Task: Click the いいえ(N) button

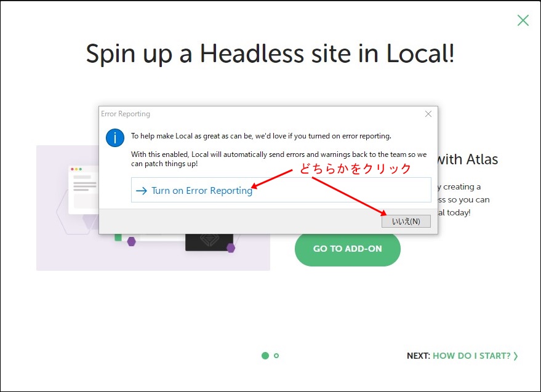Action: [406, 221]
